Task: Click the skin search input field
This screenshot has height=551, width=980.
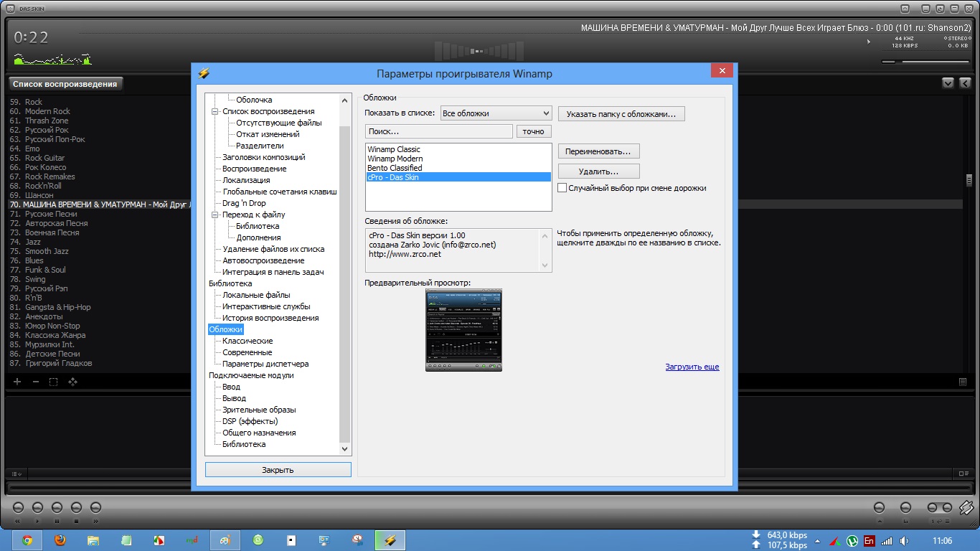Action: (439, 131)
